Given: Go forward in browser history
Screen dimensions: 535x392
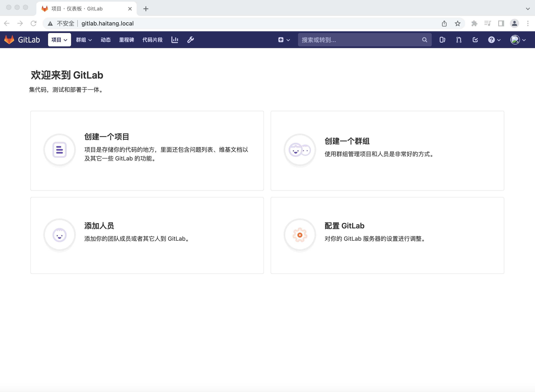Looking at the screenshot, I should click(x=20, y=23).
